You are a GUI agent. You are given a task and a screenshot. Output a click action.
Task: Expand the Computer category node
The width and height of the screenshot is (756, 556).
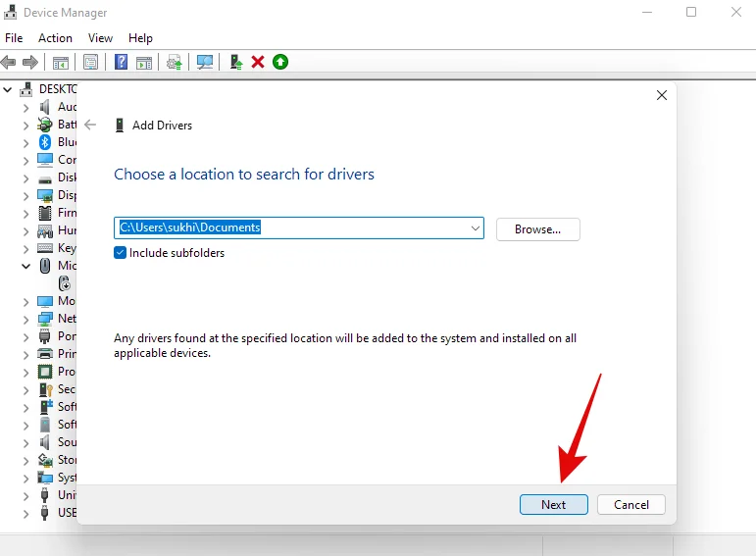[x=26, y=161]
